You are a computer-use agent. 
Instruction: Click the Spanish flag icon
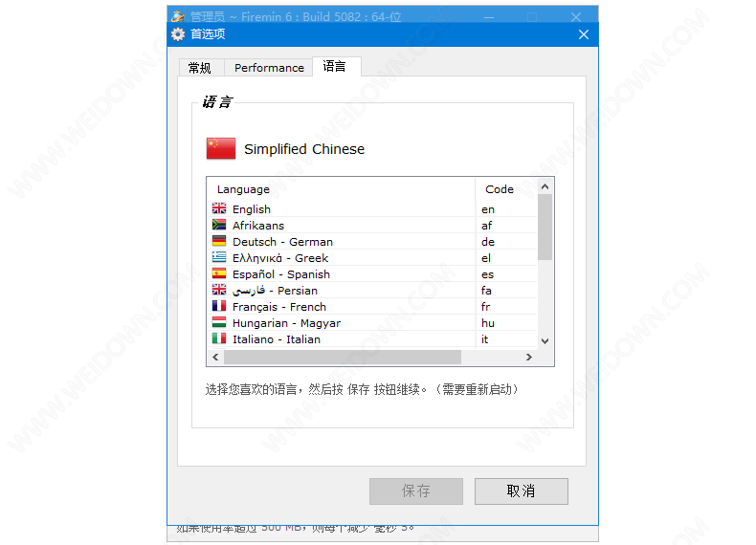(219, 273)
